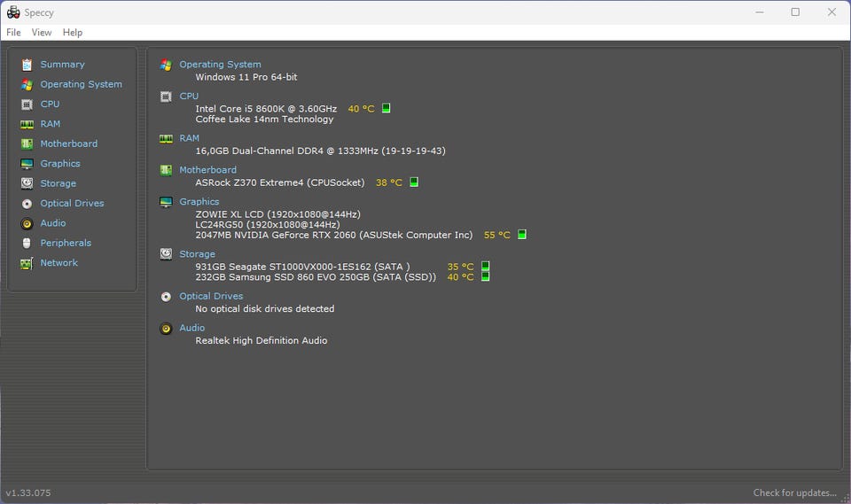
Task: Click the 38 °C motherboard temperature value
Action: point(388,182)
